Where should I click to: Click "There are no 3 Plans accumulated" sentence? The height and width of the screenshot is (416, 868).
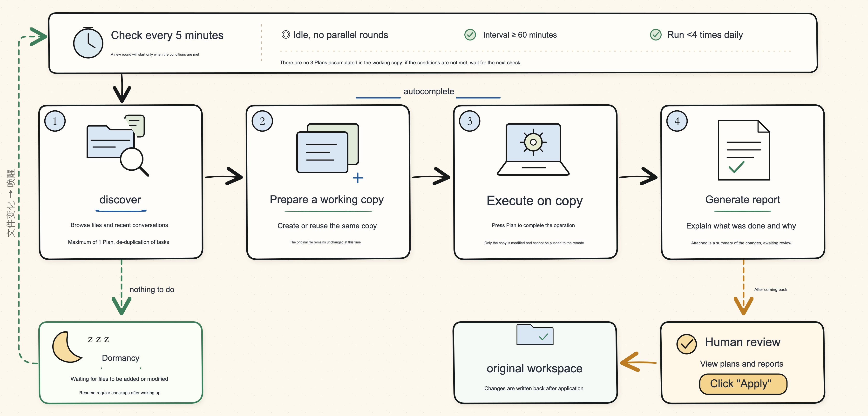coord(400,63)
